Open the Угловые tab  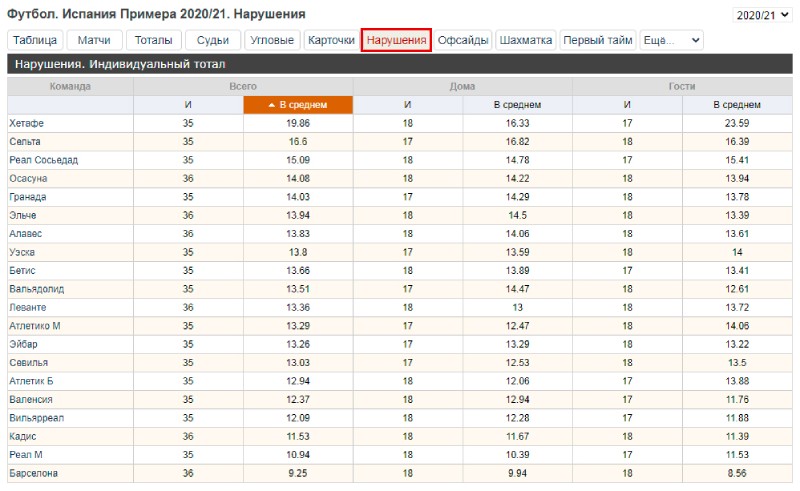point(272,40)
